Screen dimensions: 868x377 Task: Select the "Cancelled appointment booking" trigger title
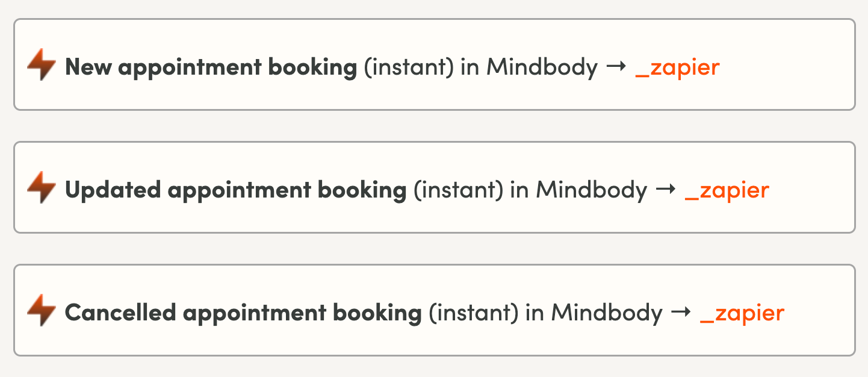[x=243, y=313]
